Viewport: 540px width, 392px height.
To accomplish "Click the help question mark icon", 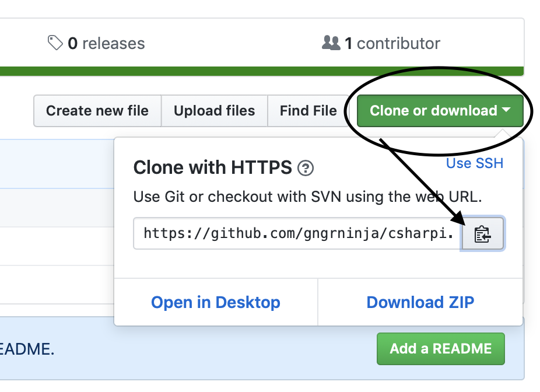I will tap(306, 169).
